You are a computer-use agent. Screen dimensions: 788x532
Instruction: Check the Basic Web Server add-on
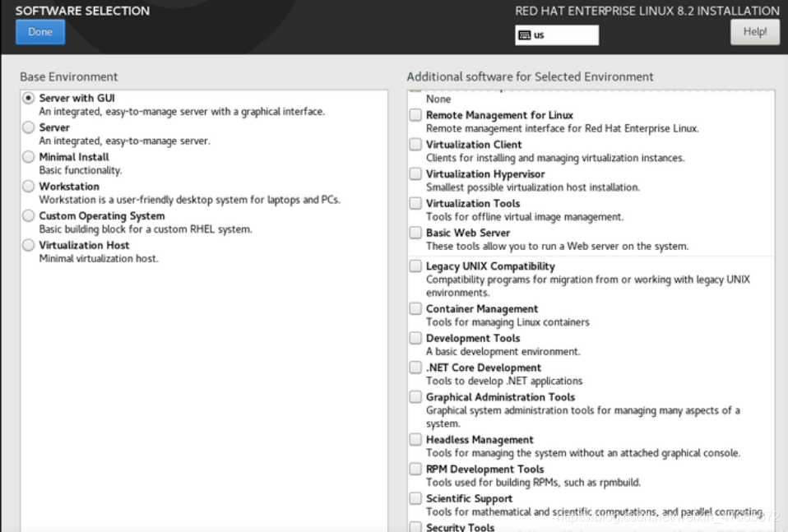click(x=415, y=233)
